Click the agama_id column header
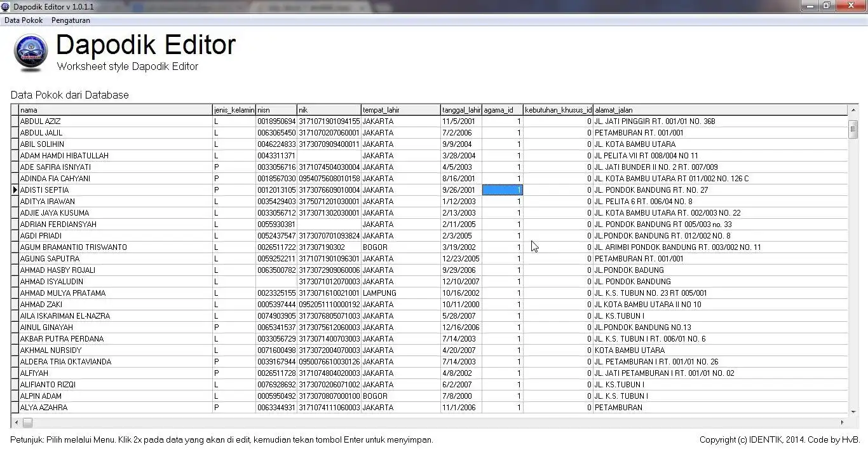868x463 pixels. [x=503, y=110]
